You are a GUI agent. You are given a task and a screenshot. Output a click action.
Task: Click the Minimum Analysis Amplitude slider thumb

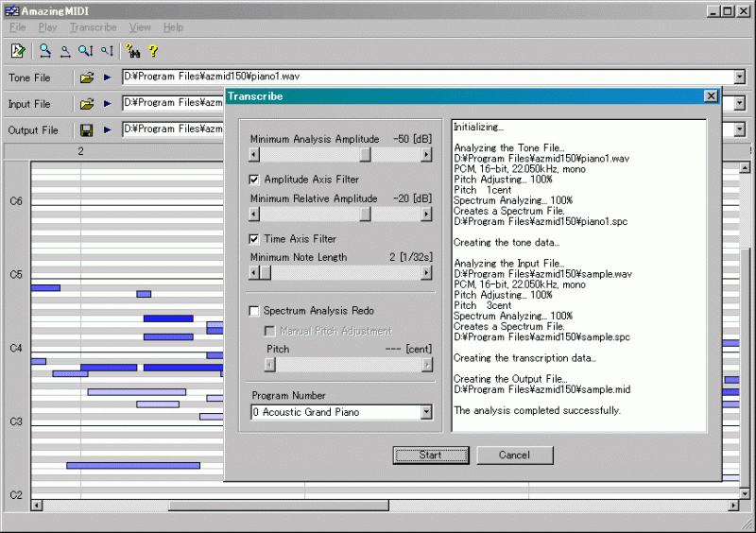365,155
